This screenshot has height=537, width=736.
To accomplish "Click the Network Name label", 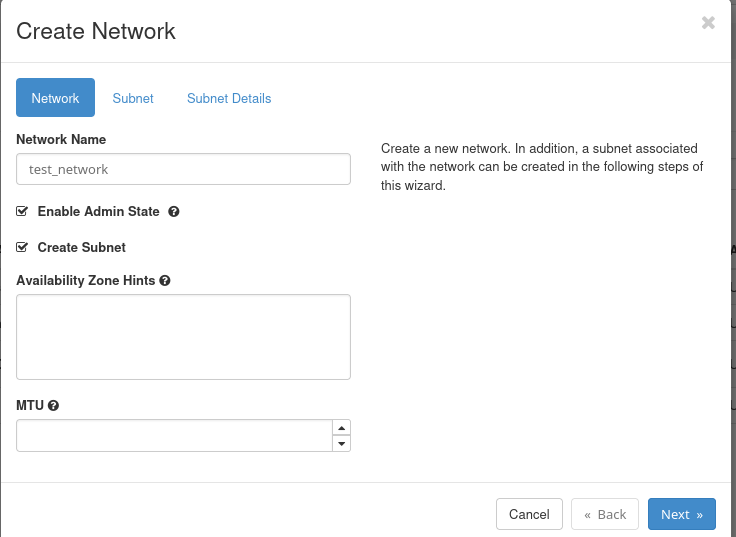I will point(61,140).
